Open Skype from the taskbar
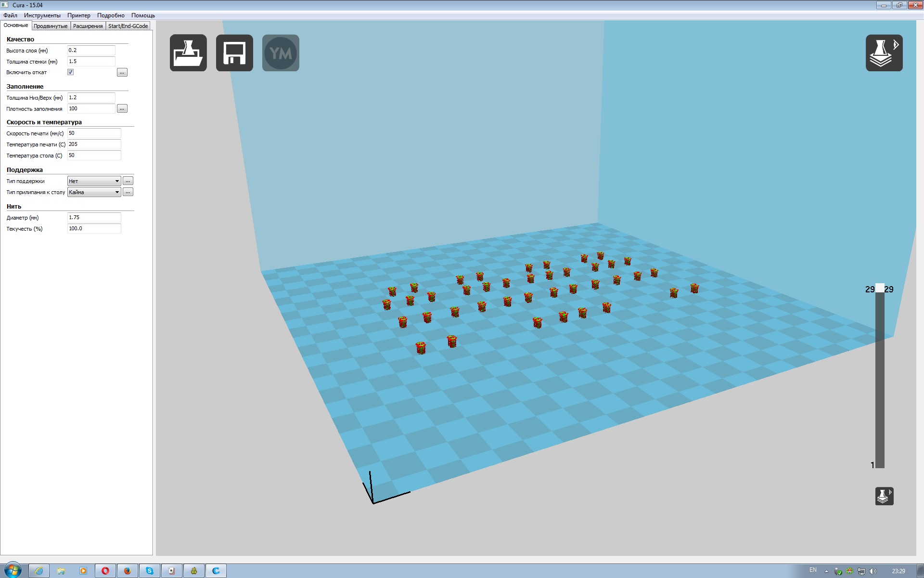 click(150, 571)
